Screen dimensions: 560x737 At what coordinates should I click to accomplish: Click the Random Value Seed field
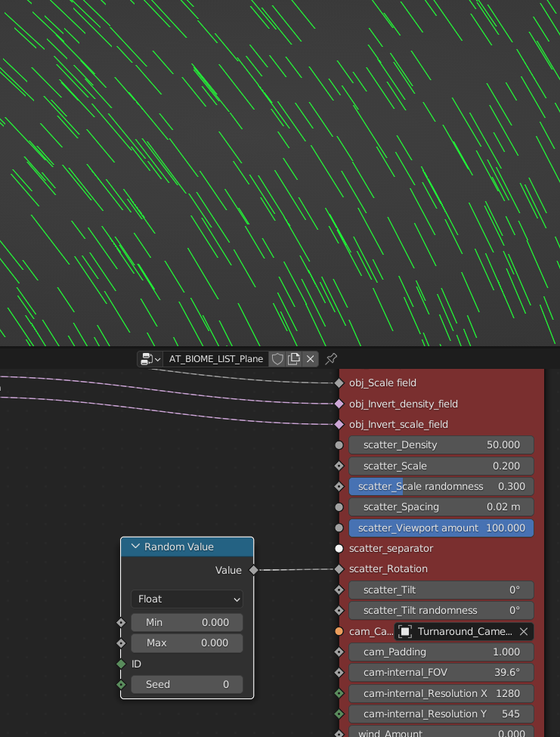(x=187, y=684)
